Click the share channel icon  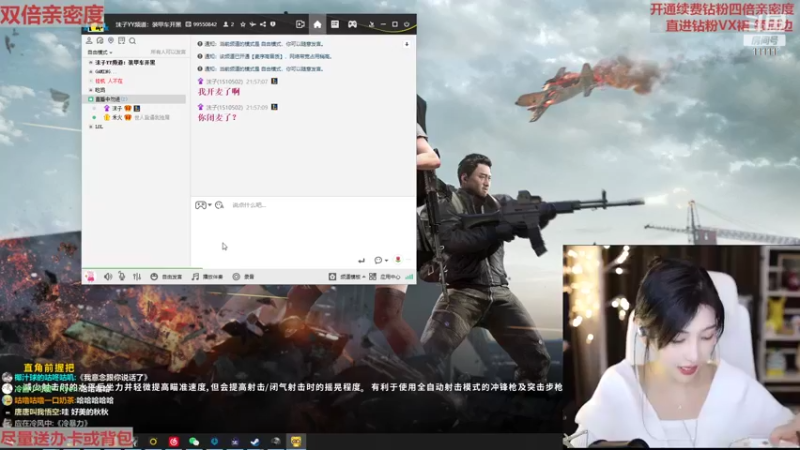point(263,24)
